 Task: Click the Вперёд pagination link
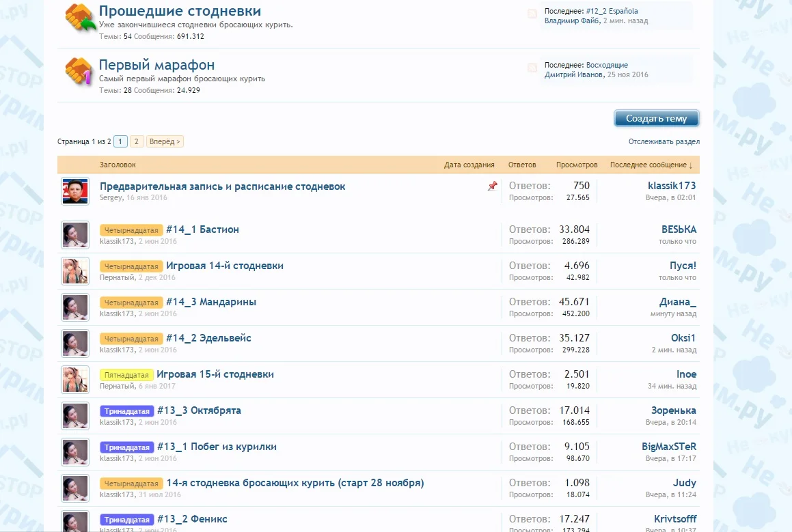165,141
